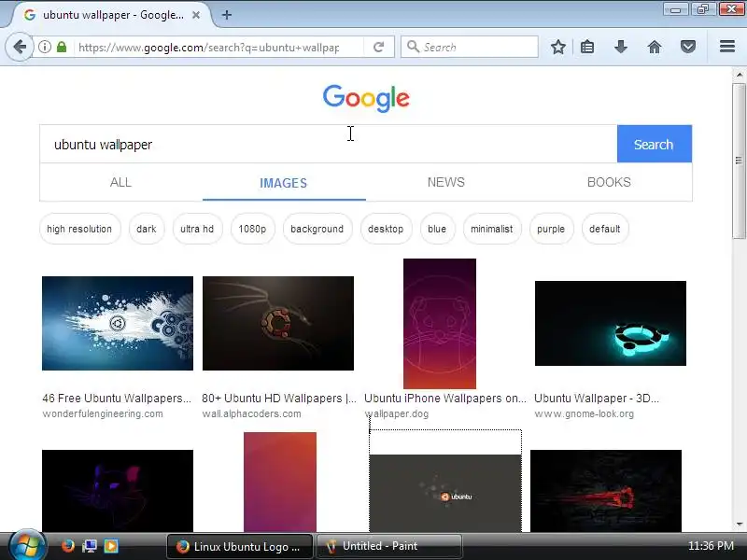747x560 pixels.
Task: Apply the blue filter chip
Action: click(x=437, y=229)
